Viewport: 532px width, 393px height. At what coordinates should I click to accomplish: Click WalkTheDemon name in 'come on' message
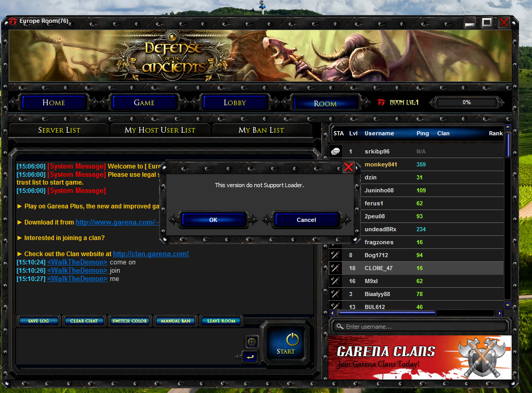77,262
